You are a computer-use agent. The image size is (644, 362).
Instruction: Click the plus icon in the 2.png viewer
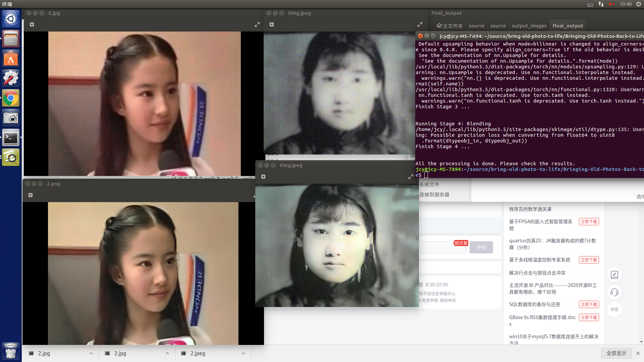tap(31, 195)
